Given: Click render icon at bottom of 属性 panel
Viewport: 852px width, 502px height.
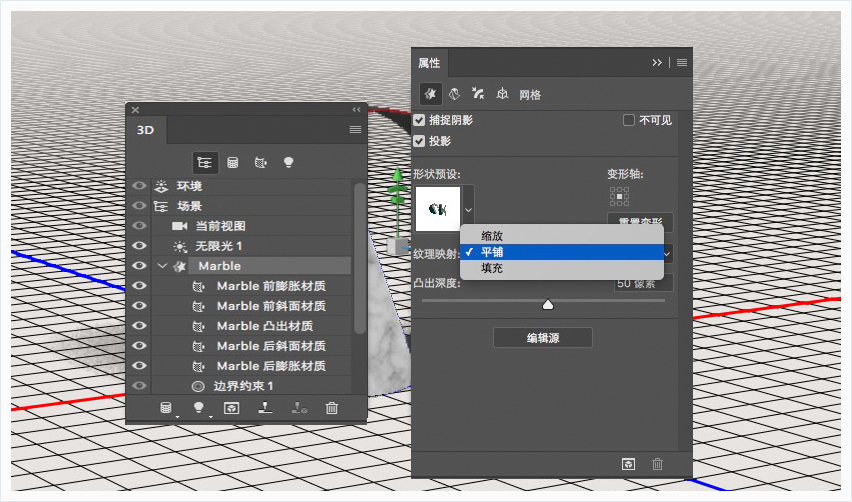Looking at the screenshot, I should point(628,464).
